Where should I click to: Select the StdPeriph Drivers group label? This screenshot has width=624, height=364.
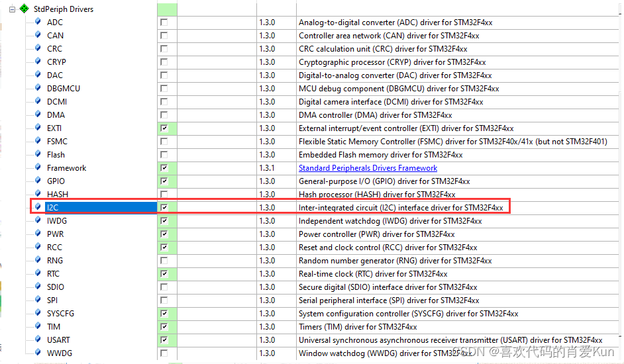click(64, 9)
